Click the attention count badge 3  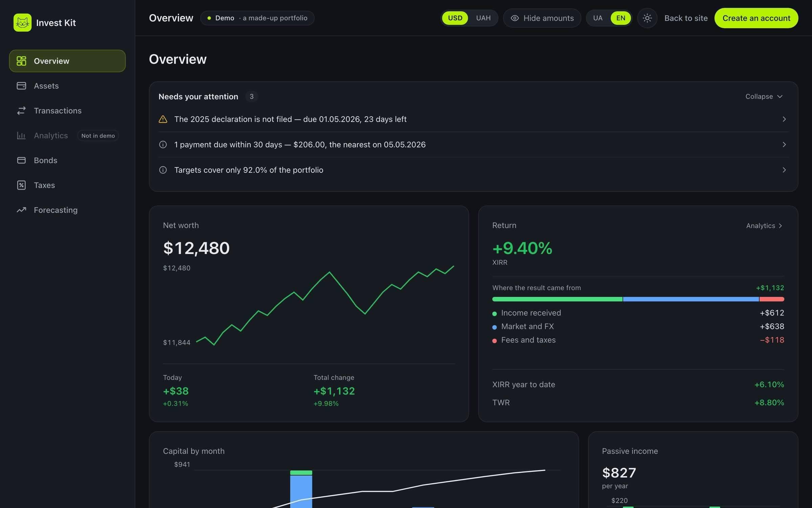[x=251, y=97]
